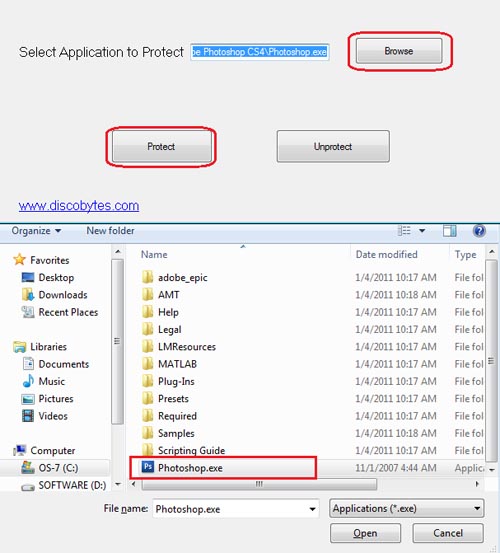
Task: Toggle the preview pane icon
Action: click(x=450, y=231)
